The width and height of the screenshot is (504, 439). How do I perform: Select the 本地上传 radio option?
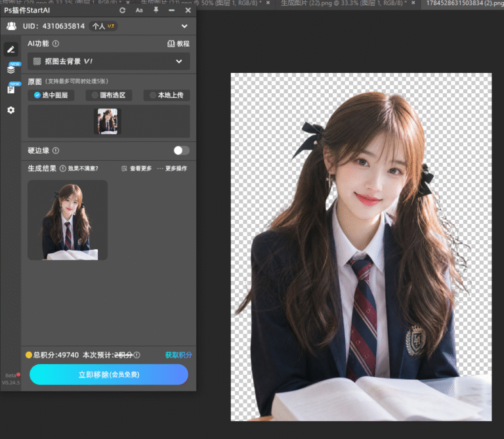pyautogui.click(x=167, y=95)
